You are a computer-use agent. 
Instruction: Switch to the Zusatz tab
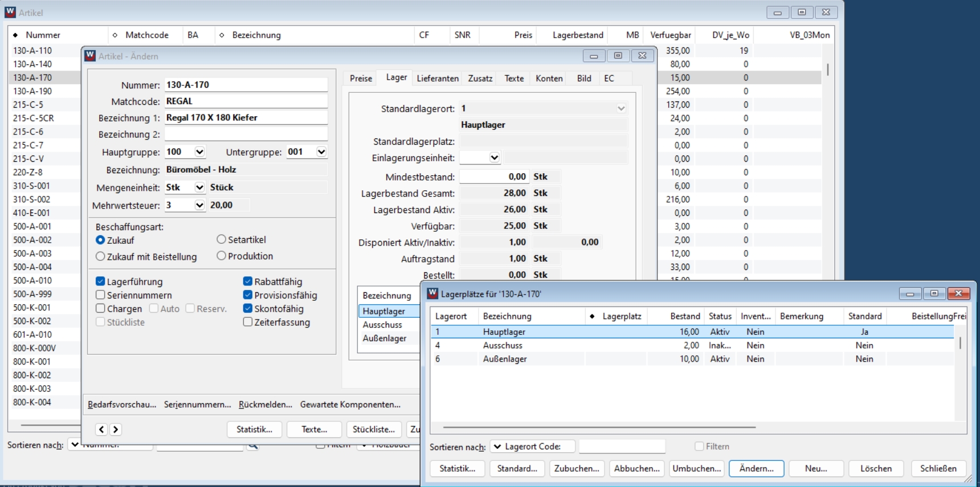[480, 79]
